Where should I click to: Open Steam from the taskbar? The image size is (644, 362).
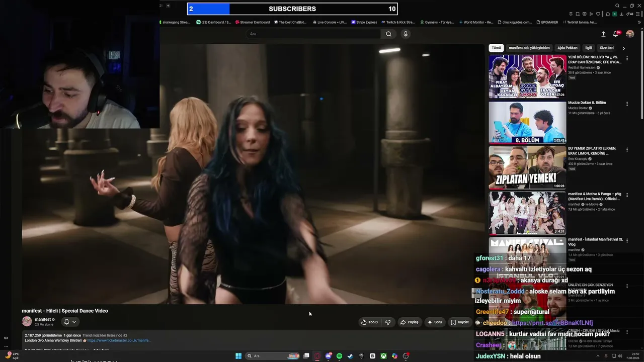pos(350,356)
